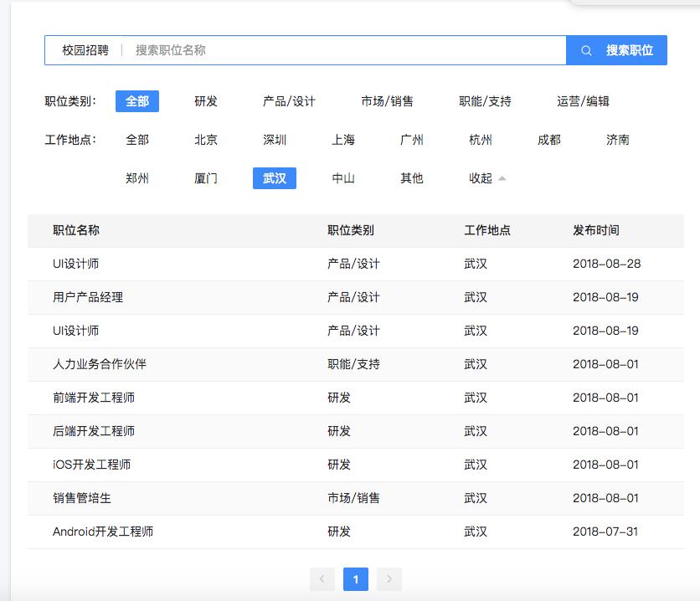
Task: Open the iOS开发工程师 job details
Action: tap(90, 465)
